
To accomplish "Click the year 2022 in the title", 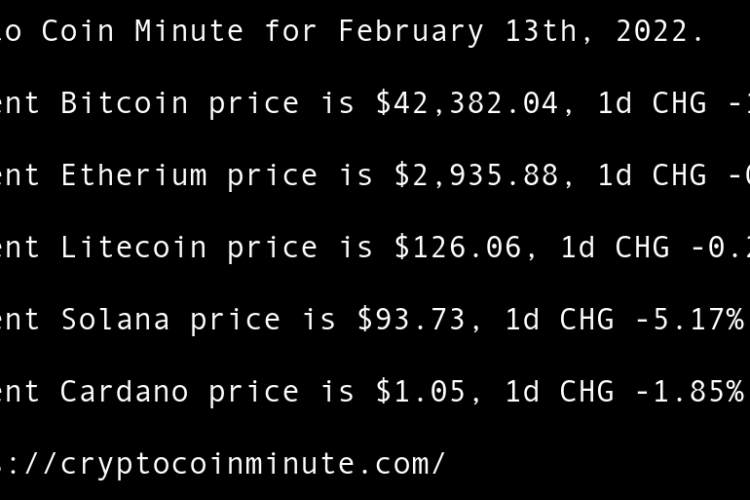I will tap(653, 31).
